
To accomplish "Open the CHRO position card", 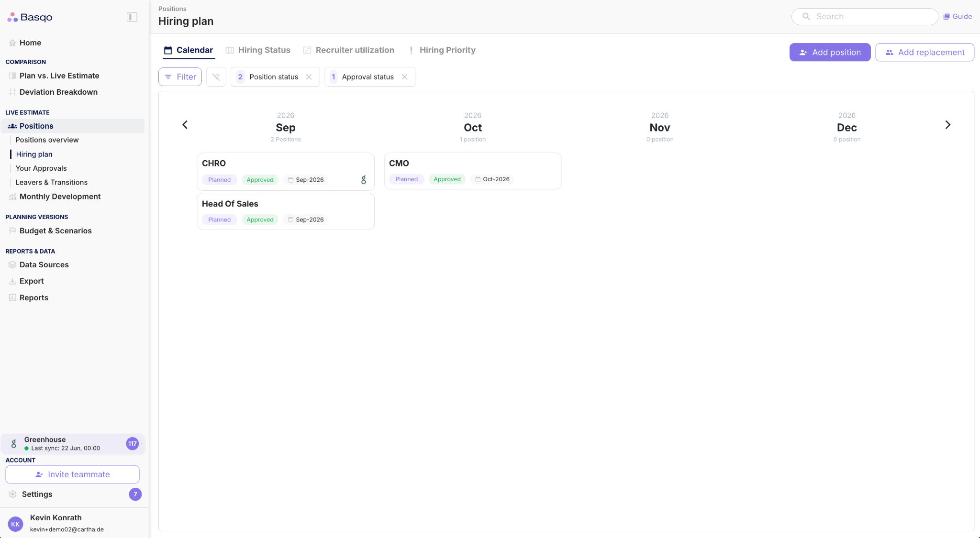I will (x=286, y=171).
